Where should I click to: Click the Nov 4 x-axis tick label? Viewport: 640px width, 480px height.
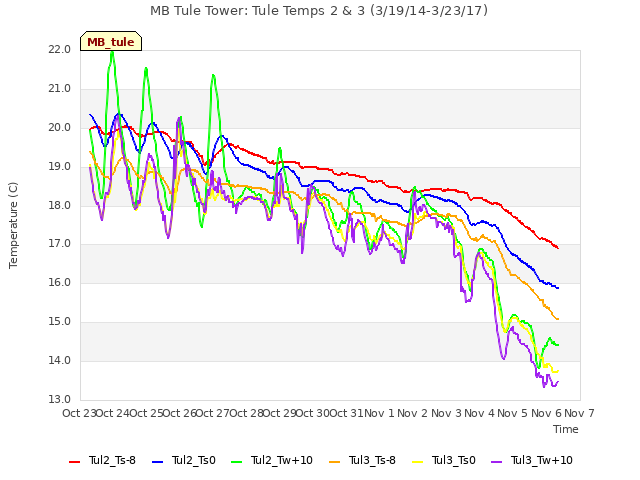click(x=480, y=413)
